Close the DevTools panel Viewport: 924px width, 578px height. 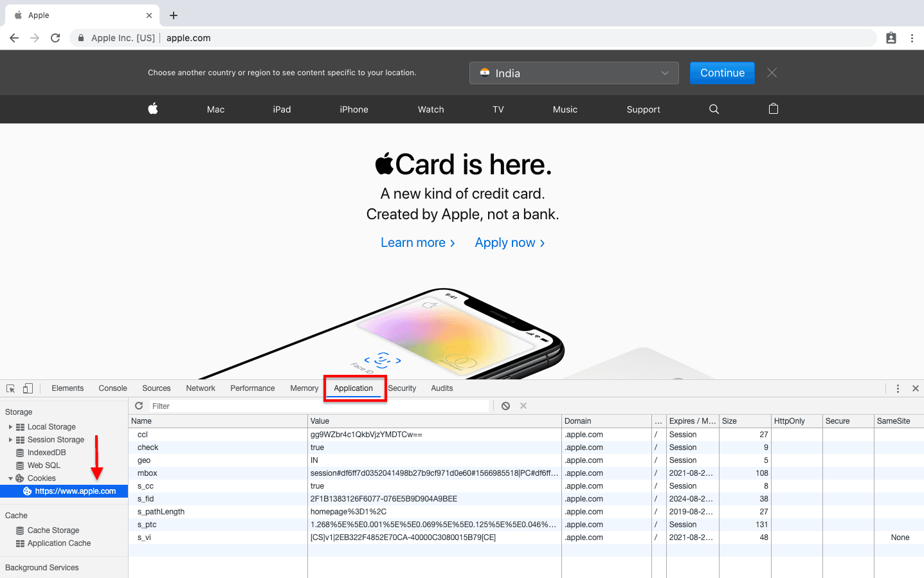tap(916, 388)
